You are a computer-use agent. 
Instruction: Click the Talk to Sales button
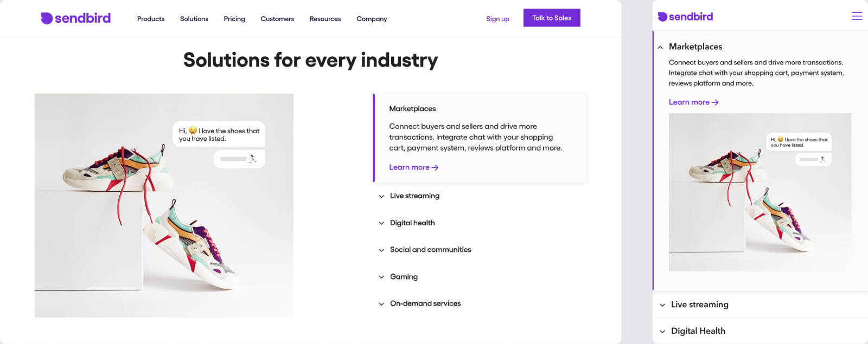tap(552, 18)
